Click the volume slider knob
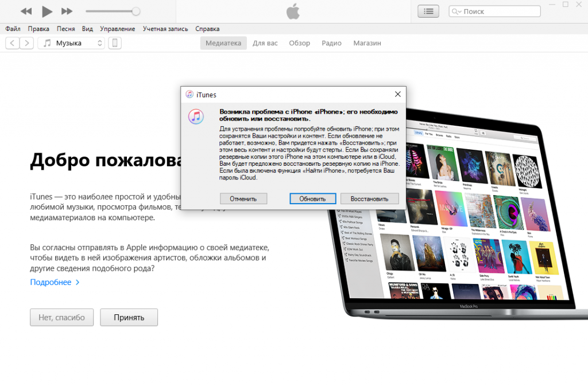The width and height of the screenshot is (588, 386). [136, 11]
